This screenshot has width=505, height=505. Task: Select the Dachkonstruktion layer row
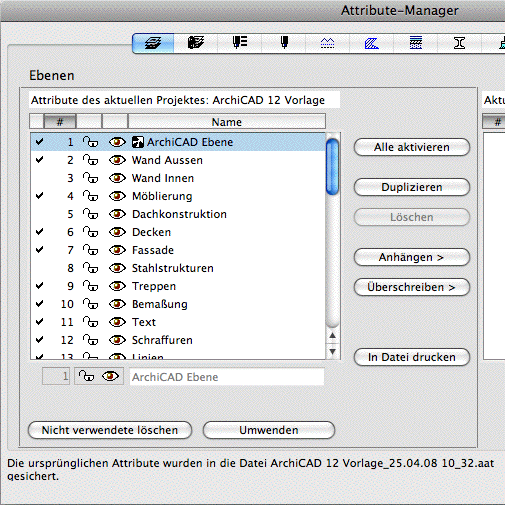[x=178, y=214]
